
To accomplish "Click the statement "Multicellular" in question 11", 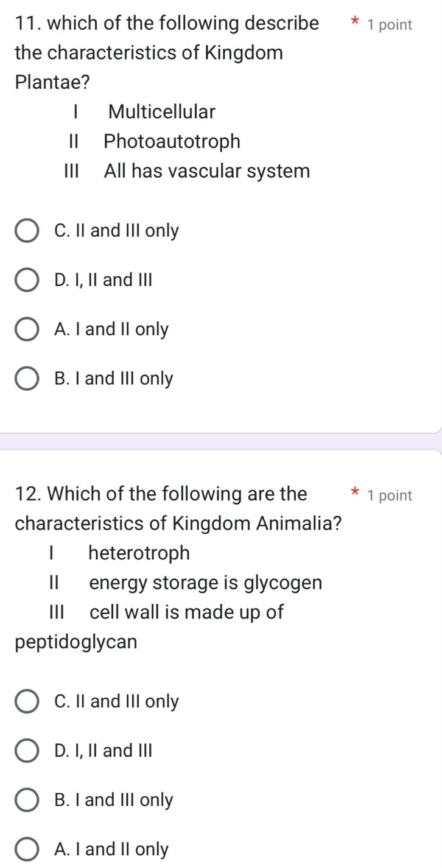I will (x=161, y=112).
